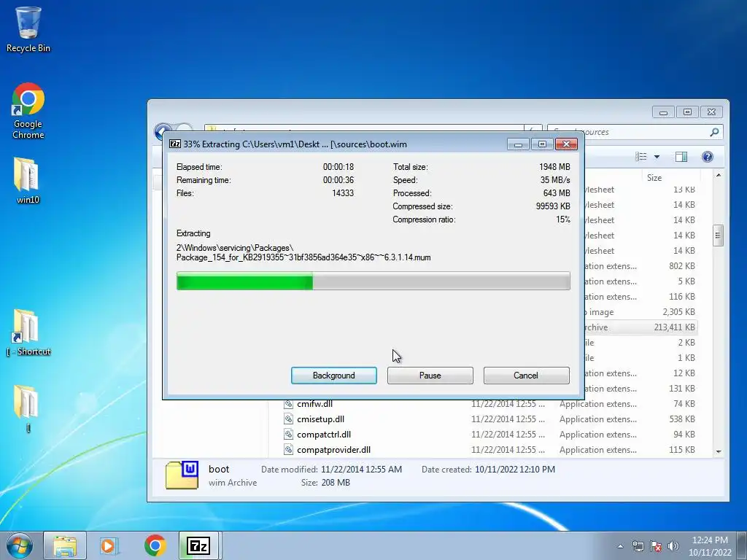Maximize the Explorer window
Viewport: 747px width, 560px height.
(687, 112)
